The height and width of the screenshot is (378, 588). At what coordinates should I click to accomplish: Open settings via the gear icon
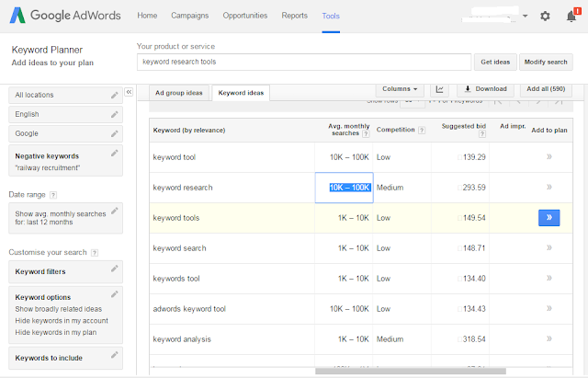pyautogui.click(x=545, y=17)
